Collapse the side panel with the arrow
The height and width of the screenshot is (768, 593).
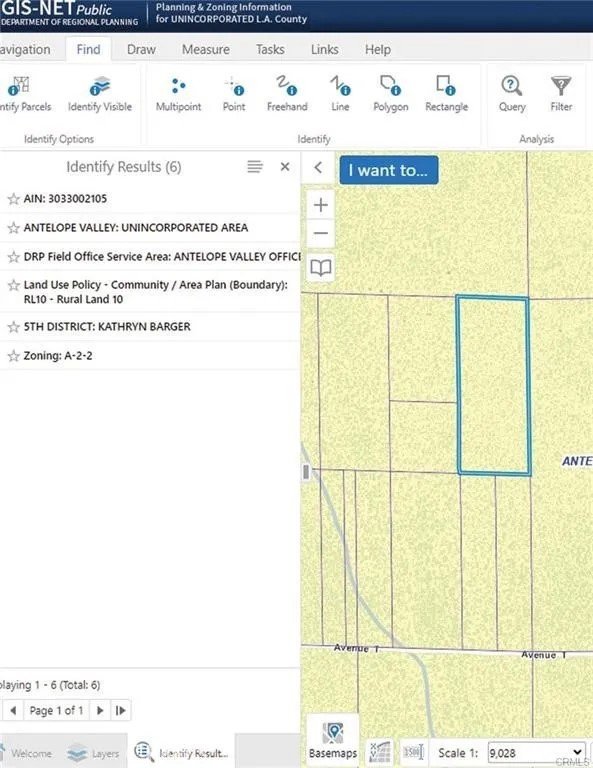[x=318, y=168]
